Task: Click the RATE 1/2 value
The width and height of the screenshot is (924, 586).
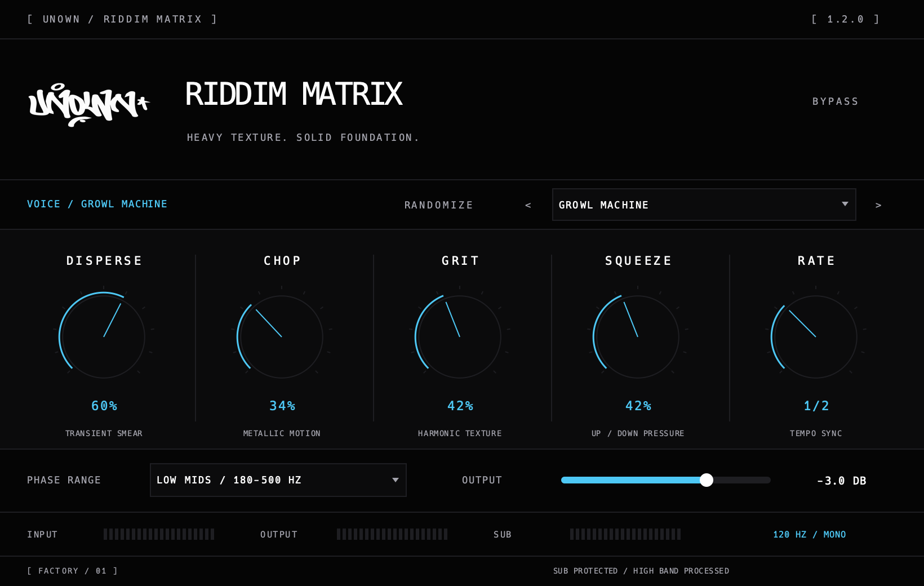Action: (x=816, y=406)
